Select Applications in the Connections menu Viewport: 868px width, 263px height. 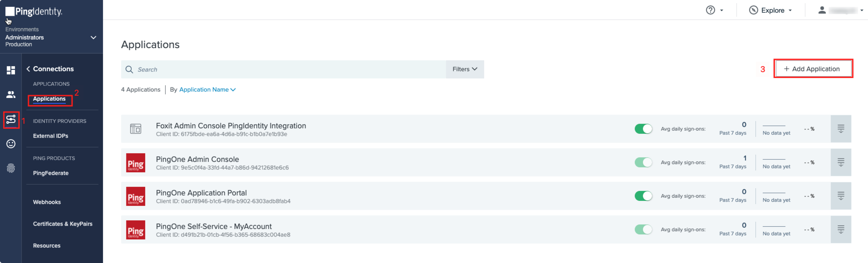click(49, 99)
